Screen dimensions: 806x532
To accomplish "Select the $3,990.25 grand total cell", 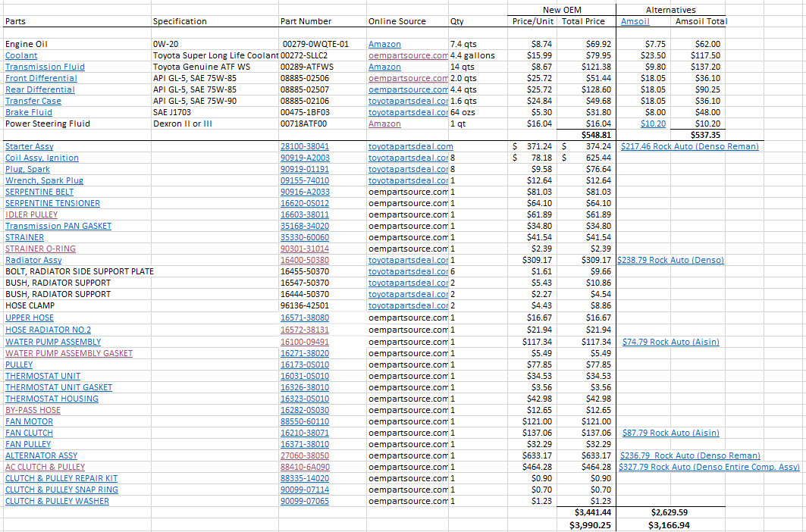I will [x=586, y=525].
